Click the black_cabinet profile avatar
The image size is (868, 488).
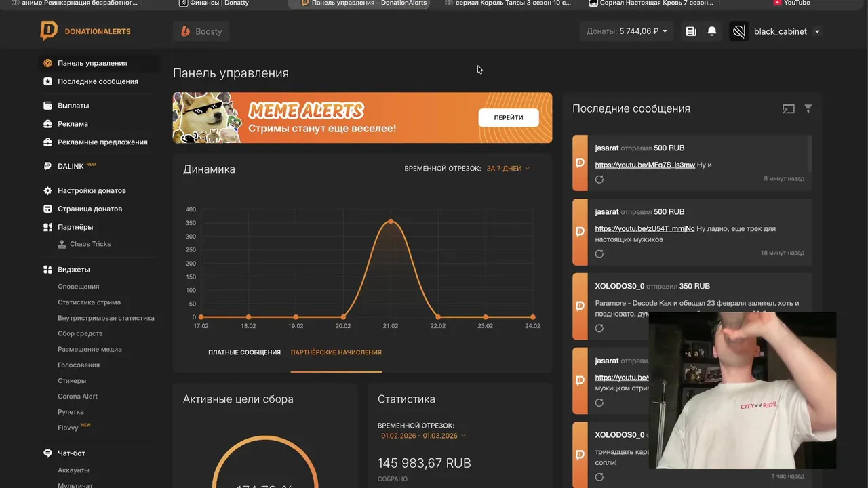(739, 31)
